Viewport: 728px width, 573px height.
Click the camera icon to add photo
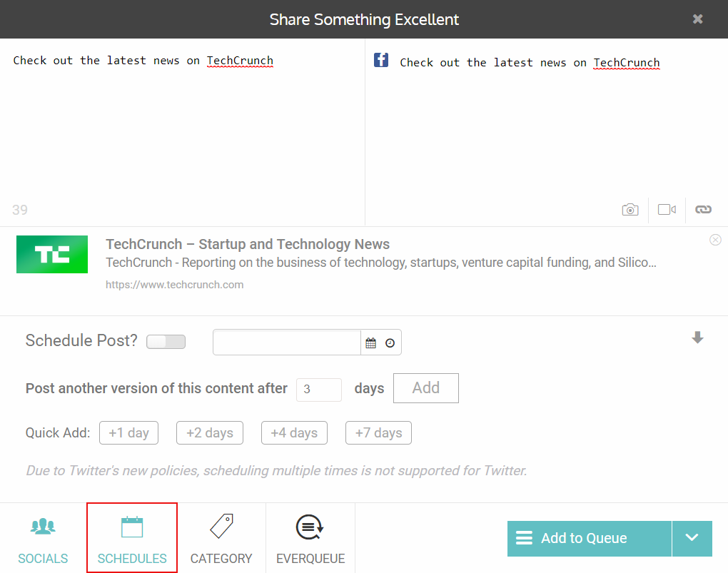(x=630, y=209)
